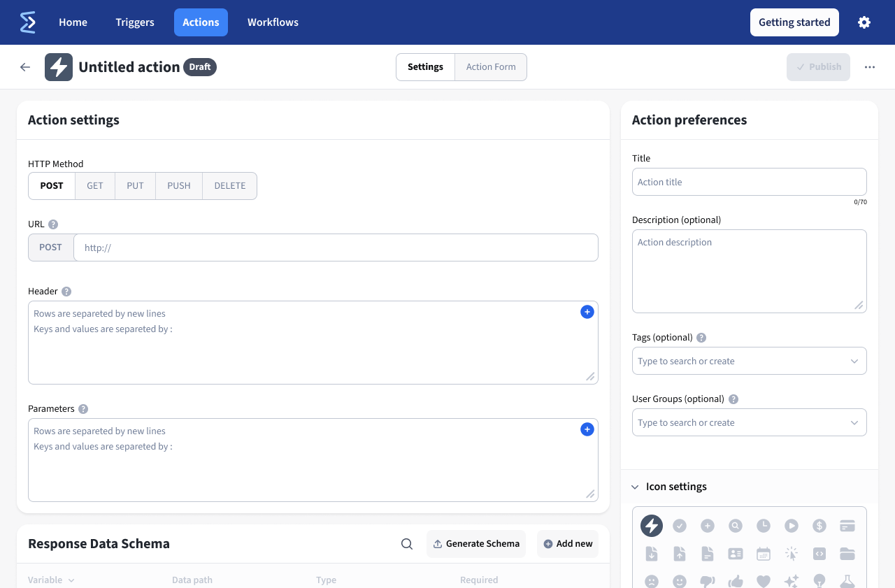Viewport: 895px width, 588px height.
Task: Pick the lightning bolt icon in Icon settings
Action: 652,526
